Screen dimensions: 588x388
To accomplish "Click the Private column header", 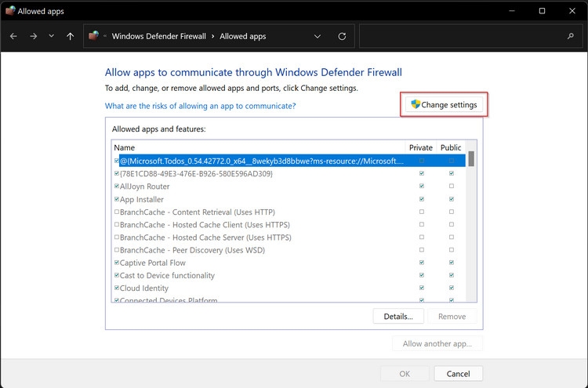I will click(421, 147).
